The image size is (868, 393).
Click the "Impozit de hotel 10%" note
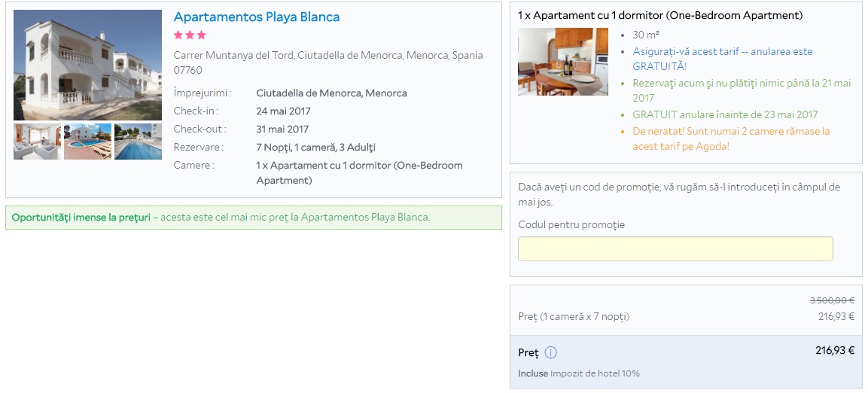click(x=595, y=373)
